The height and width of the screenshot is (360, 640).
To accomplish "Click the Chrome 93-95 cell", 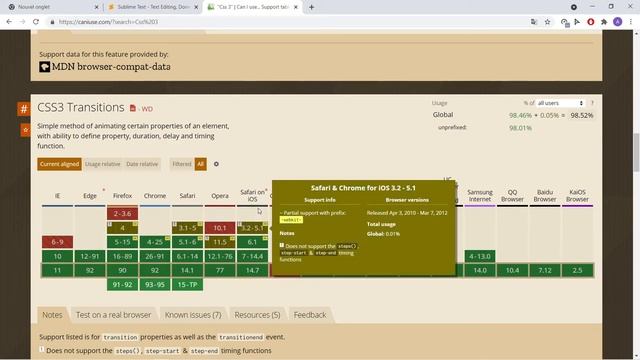I will [x=155, y=284].
